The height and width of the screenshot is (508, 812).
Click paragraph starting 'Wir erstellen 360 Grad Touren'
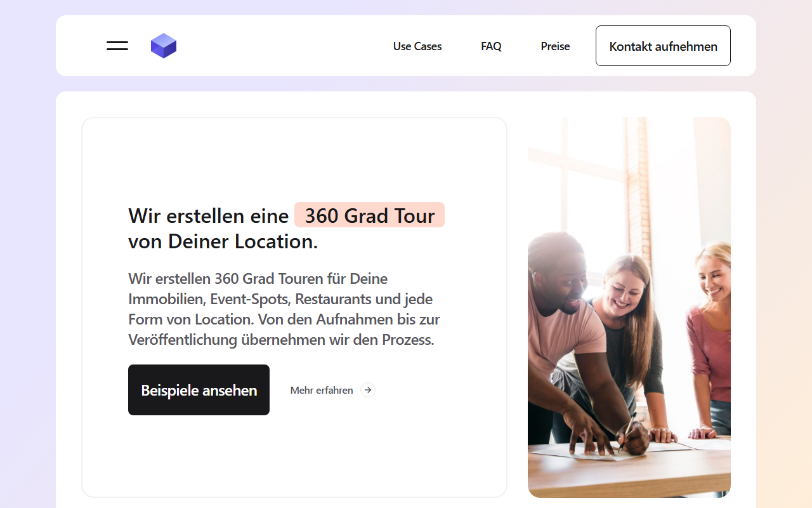(284, 309)
